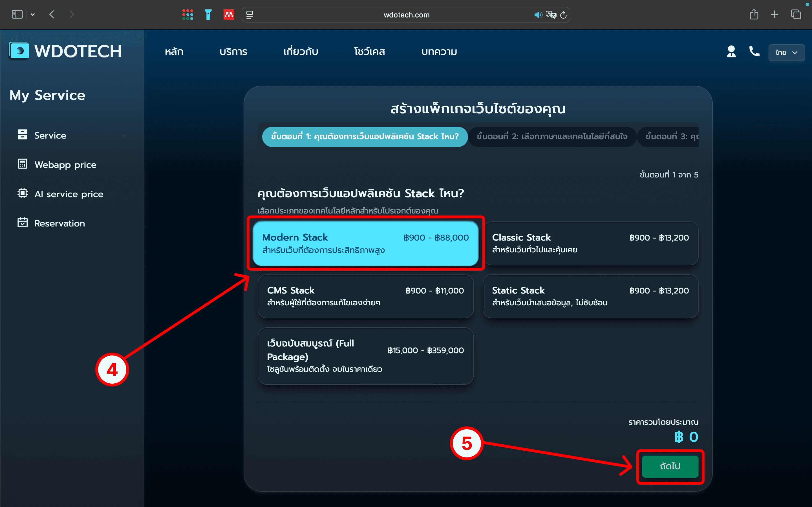The image size is (812, 507).
Task: Open the tab options chevron beside the sidebar toggle
Action: pos(32,14)
